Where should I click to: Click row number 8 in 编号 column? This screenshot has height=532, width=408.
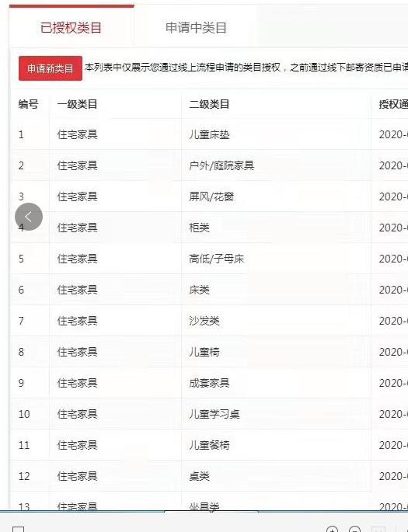pyautogui.click(x=21, y=352)
